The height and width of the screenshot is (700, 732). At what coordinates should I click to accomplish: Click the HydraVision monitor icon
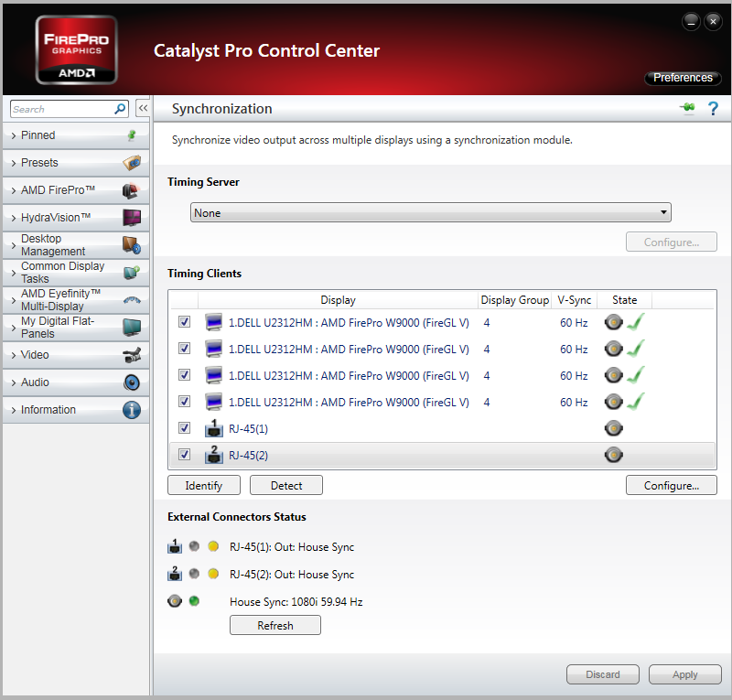coord(132,218)
